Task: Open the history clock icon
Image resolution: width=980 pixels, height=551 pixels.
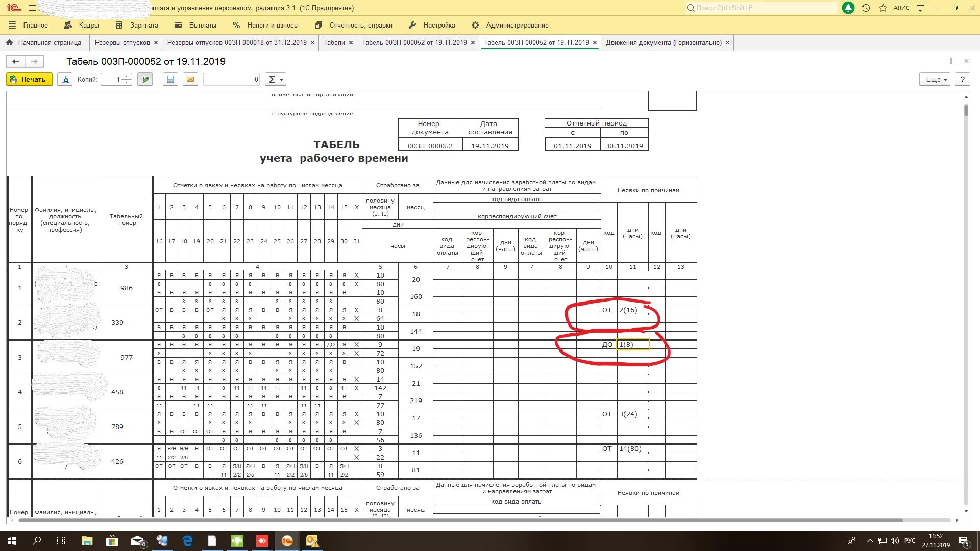Action: coord(866,8)
